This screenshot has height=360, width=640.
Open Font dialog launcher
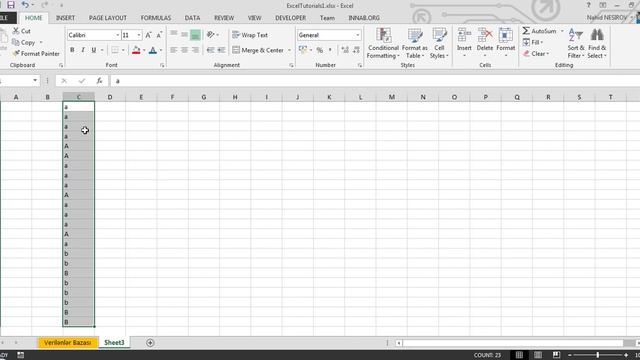coord(162,65)
